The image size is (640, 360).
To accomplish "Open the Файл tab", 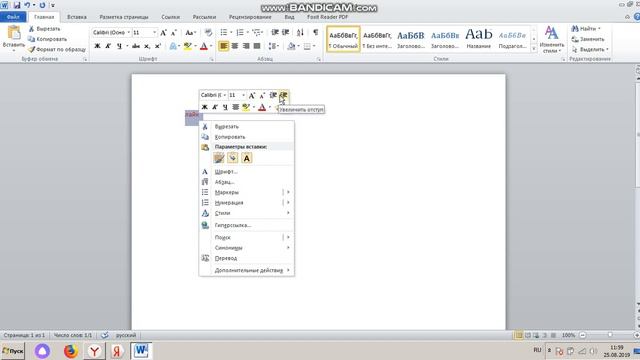I will (13, 17).
